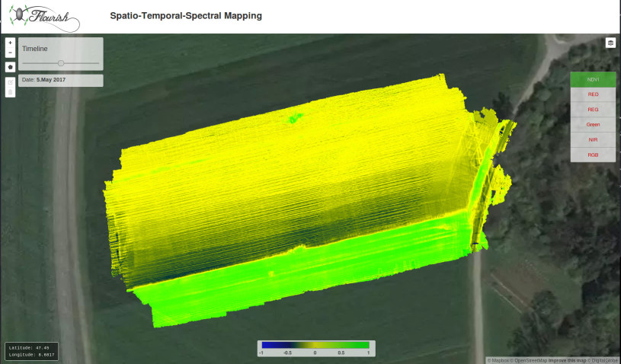621x364 pixels.
Task: Switch to the REG band
Action: pyautogui.click(x=593, y=110)
